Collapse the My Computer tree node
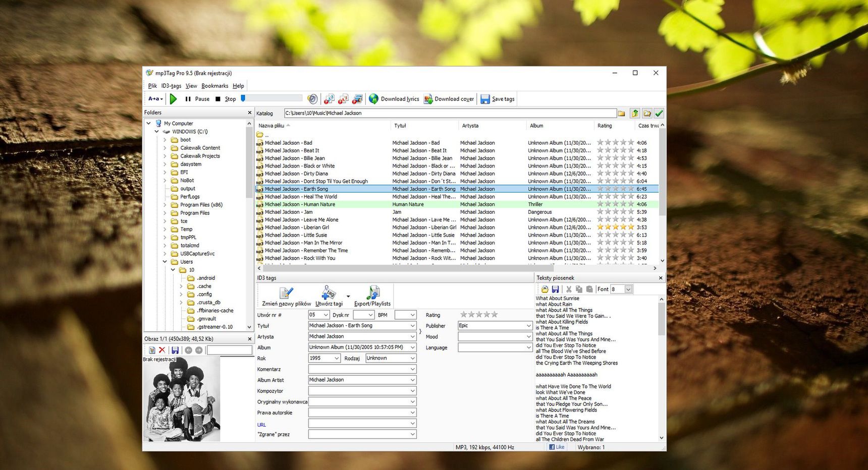The width and height of the screenshot is (868, 470). pyautogui.click(x=149, y=123)
